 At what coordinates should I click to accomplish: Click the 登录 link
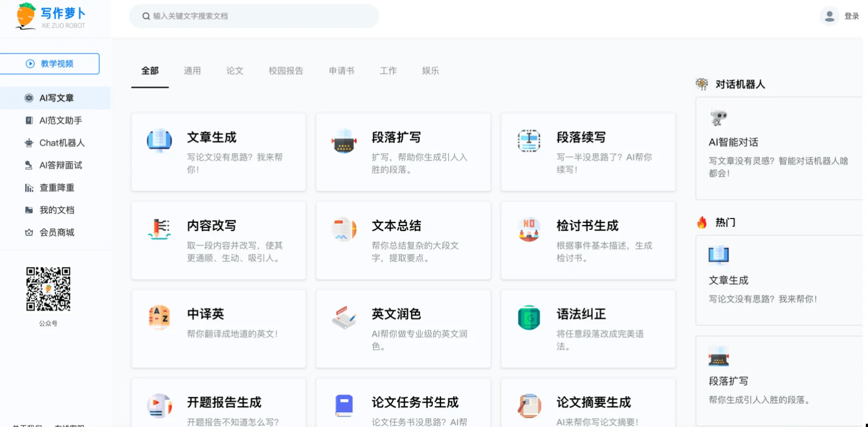pyautogui.click(x=852, y=16)
